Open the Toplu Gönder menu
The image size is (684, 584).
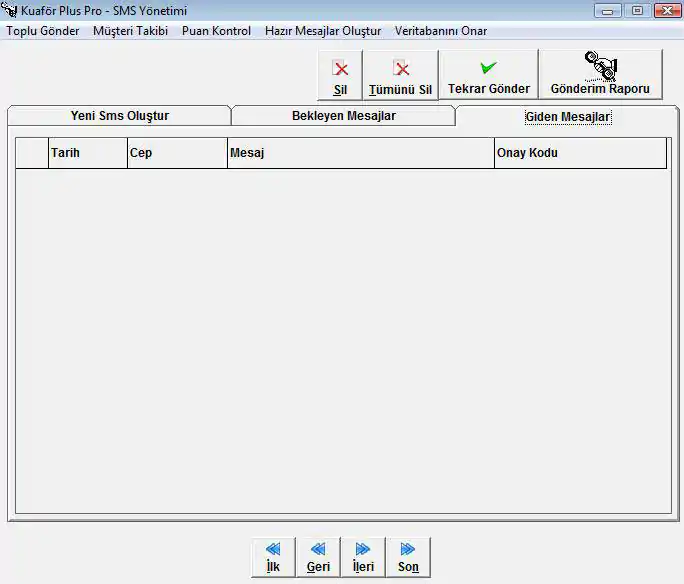pyautogui.click(x=43, y=31)
